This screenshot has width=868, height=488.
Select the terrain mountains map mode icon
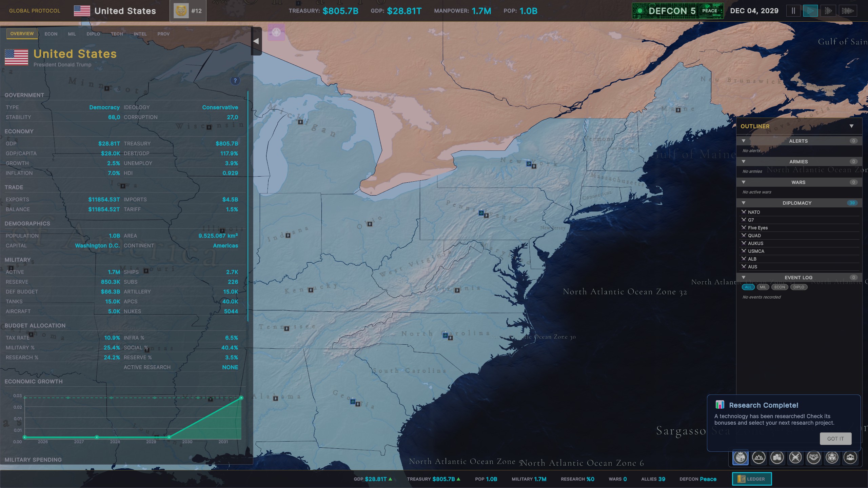[759, 457]
